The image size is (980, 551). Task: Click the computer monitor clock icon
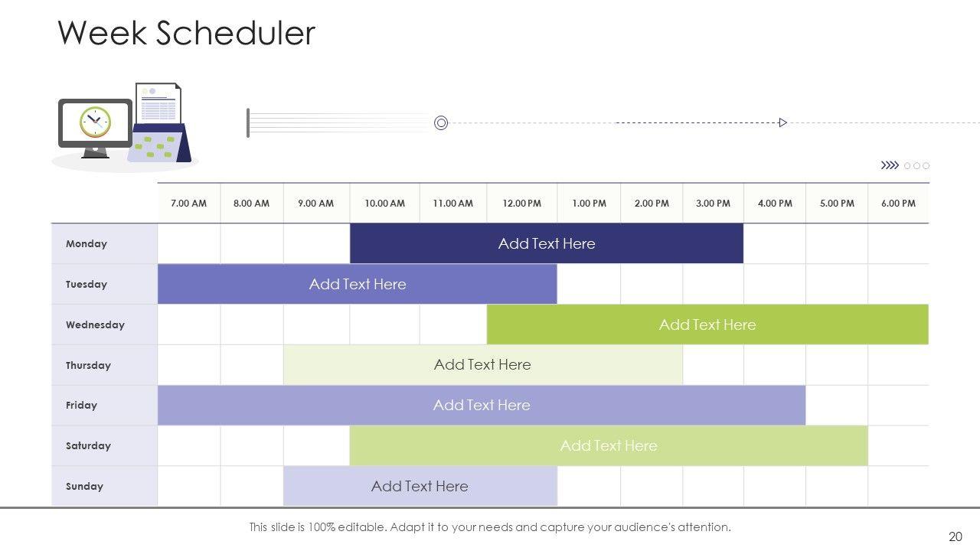pos(95,123)
